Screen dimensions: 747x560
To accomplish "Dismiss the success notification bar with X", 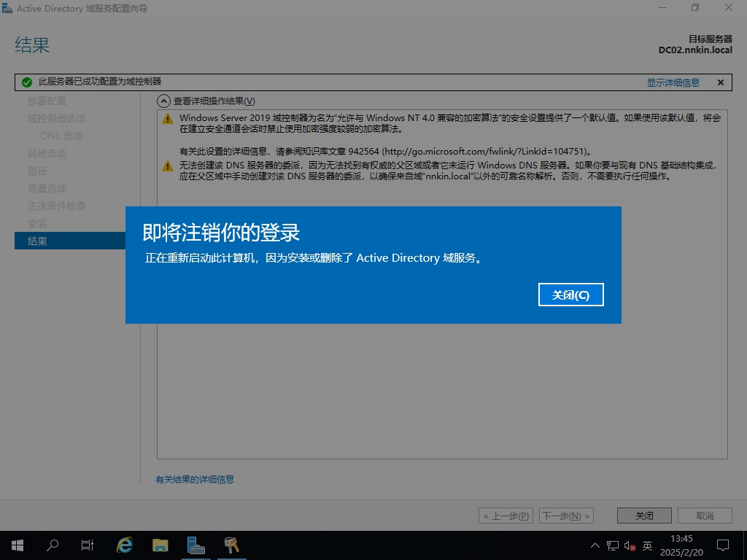I will pos(721,82).
